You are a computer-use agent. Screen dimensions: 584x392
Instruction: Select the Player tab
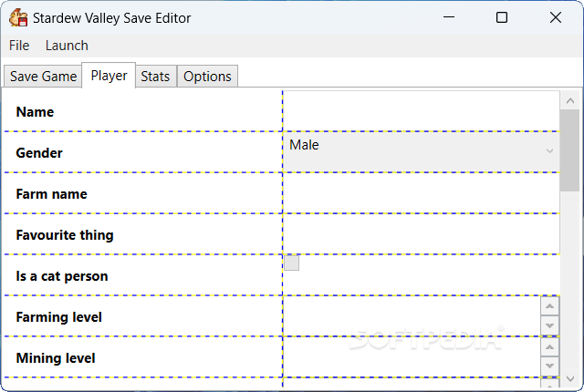(109, 76)
